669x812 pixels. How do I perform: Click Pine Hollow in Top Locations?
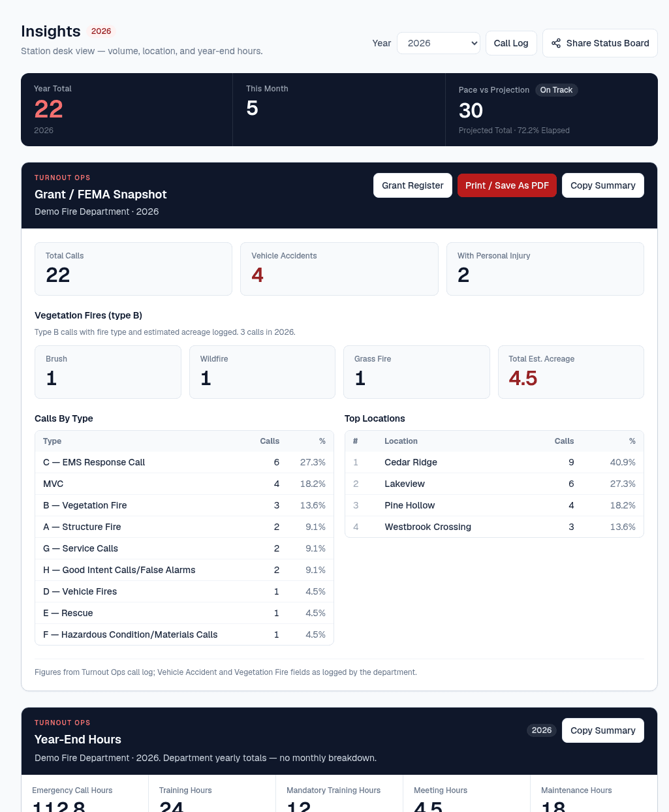click(x=410, y=505)
